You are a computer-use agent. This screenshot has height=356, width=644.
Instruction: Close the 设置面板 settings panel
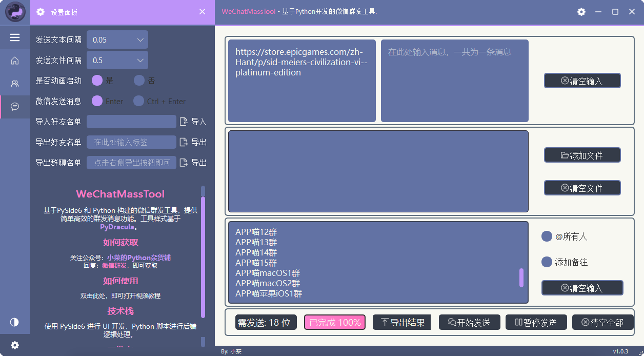pos(202,12)
